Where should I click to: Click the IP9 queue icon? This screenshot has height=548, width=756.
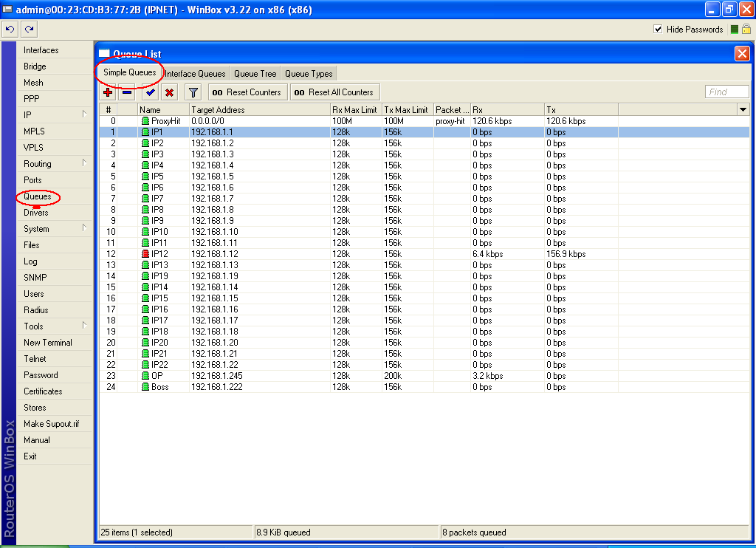click(x=145, y=220)
